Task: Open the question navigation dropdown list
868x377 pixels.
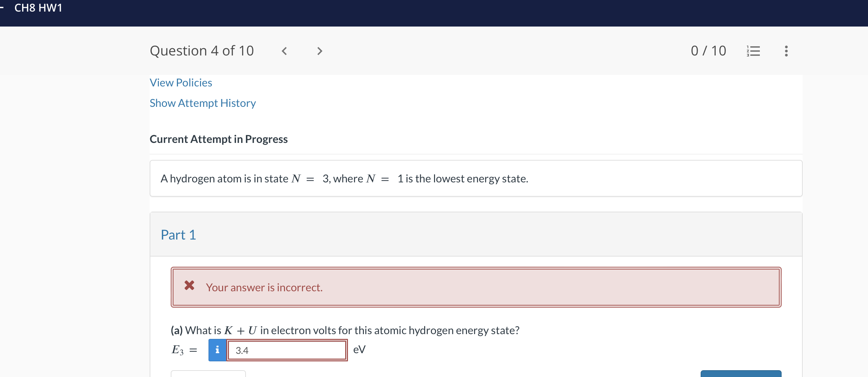Action: [753, 50]
